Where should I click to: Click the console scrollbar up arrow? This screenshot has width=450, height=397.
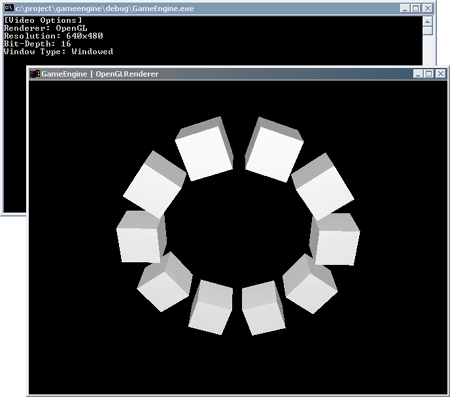tap(427, 22)
